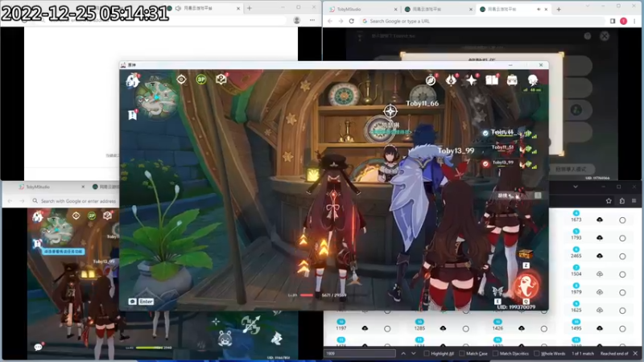Click the crosshair marker below the Toby11_66 label

(390, 111)
